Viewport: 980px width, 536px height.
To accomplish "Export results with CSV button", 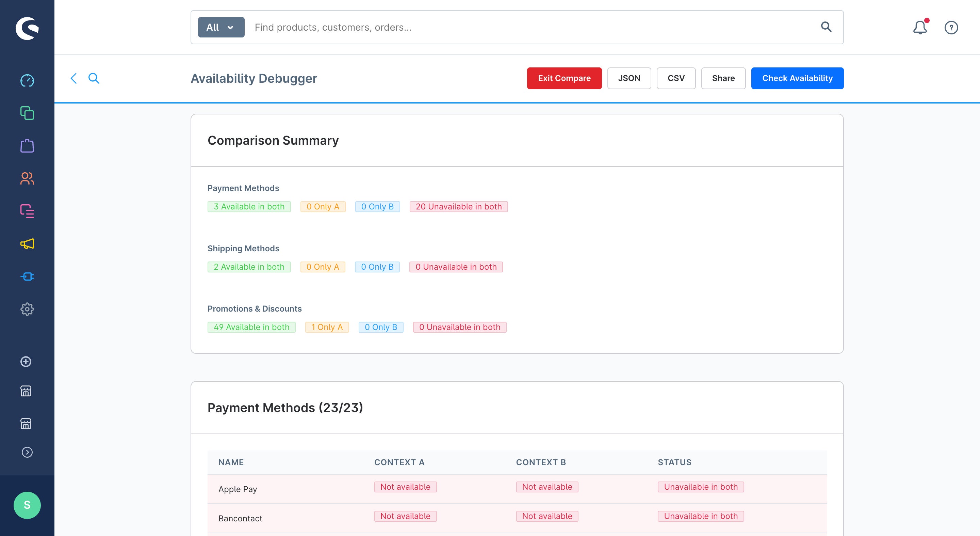I will coord(676,78).
